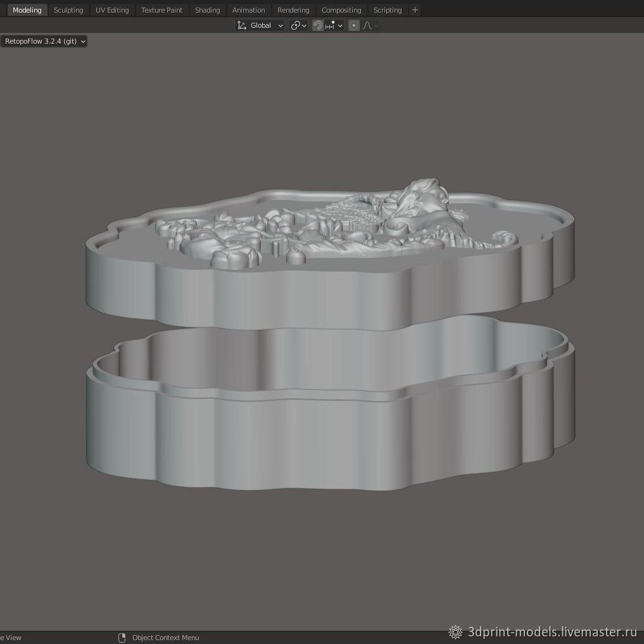Select the Scripting workspace tab

pyautogui.click(x=388, y=10)
